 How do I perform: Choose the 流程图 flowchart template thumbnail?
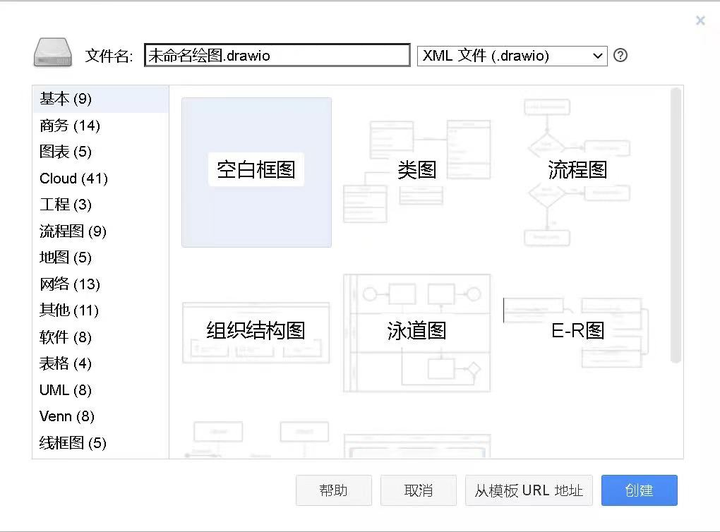click(578, 172)
